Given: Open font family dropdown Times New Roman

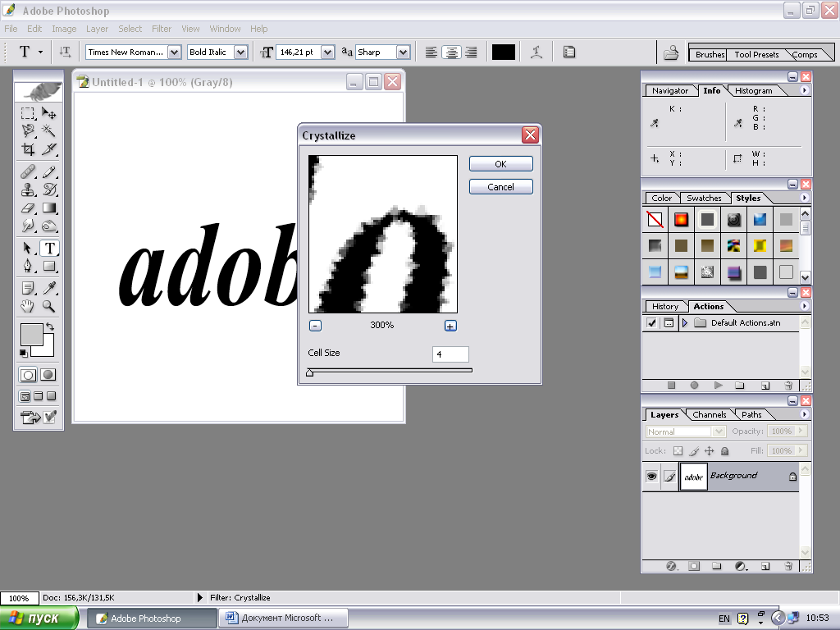Looking at the screenshot, I should tap(174, 52).
